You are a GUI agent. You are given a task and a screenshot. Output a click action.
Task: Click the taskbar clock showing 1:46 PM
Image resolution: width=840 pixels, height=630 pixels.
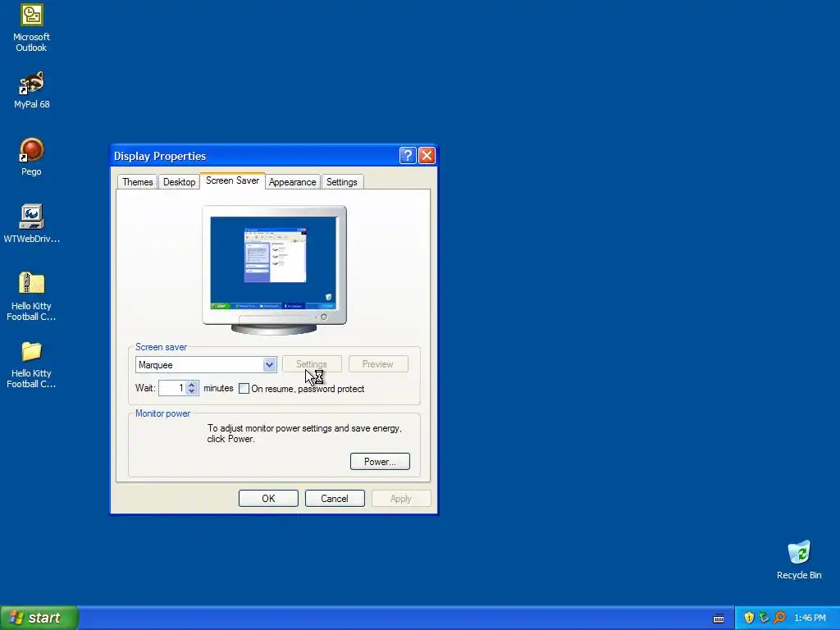(x=810, y=618)
